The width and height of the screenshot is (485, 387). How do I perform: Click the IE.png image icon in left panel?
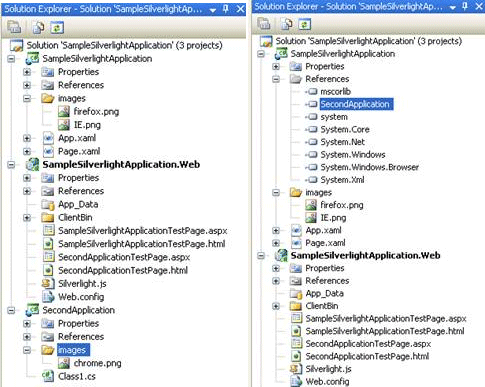point(64,125)
